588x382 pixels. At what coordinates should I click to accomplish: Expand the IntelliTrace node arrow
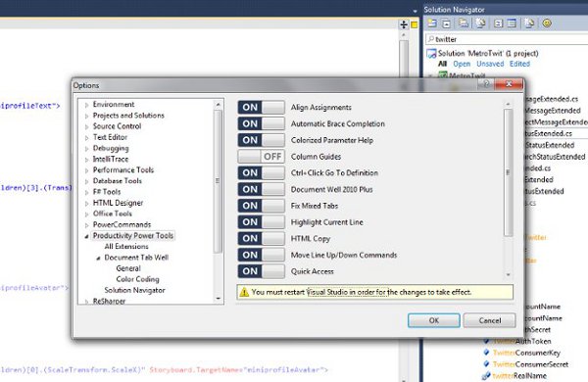(86, 160)
